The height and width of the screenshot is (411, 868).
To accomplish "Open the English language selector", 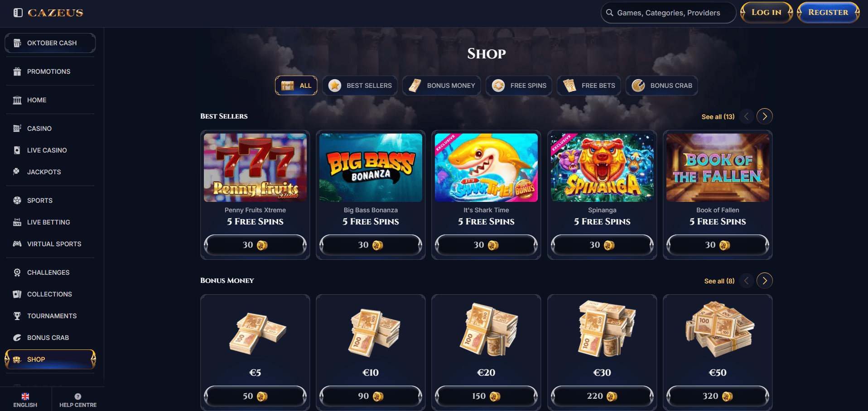I will pos(25,400).
